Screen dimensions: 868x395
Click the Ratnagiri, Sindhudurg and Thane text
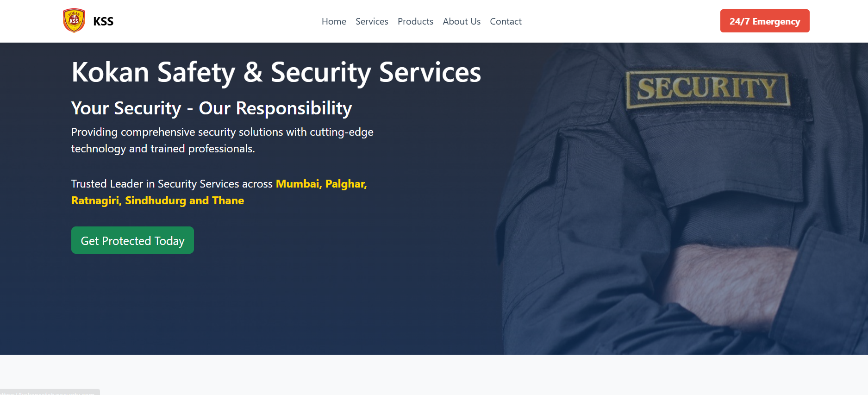pos(157,201)
